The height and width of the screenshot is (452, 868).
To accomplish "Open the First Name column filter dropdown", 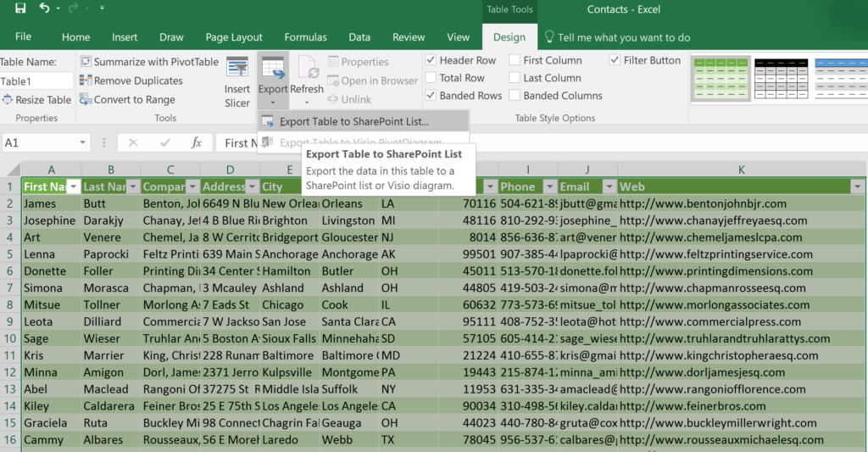I will coord(73,187).
